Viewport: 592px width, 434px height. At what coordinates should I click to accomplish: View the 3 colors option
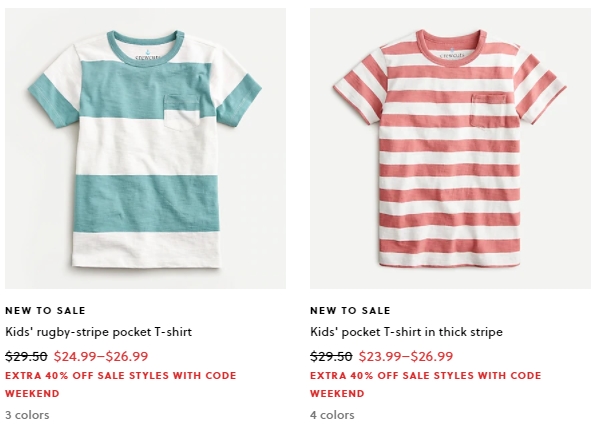[27, 415]
